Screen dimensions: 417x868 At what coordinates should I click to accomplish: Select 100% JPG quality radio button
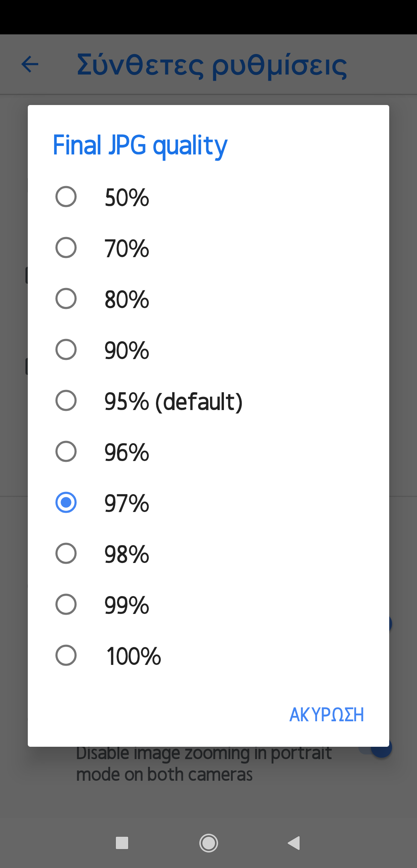click(x=66, y=656)
